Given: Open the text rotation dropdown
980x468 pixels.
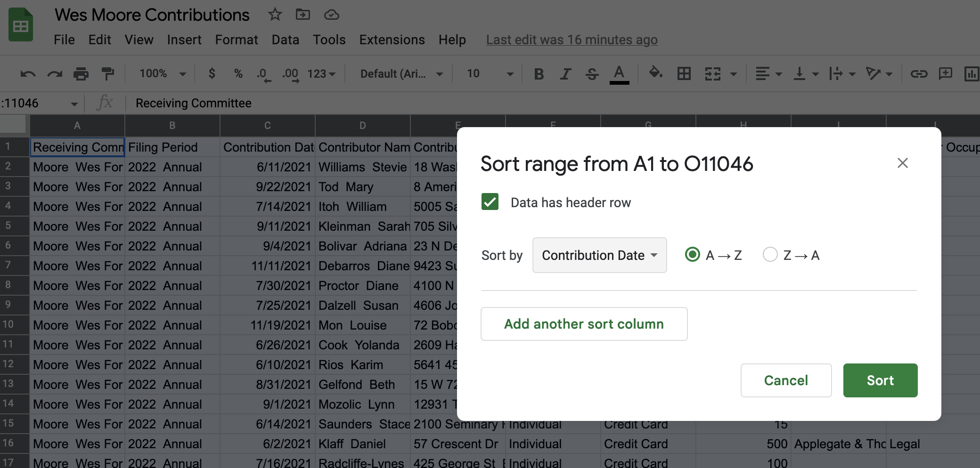Looking at the screenshot, I should [879, 74].
